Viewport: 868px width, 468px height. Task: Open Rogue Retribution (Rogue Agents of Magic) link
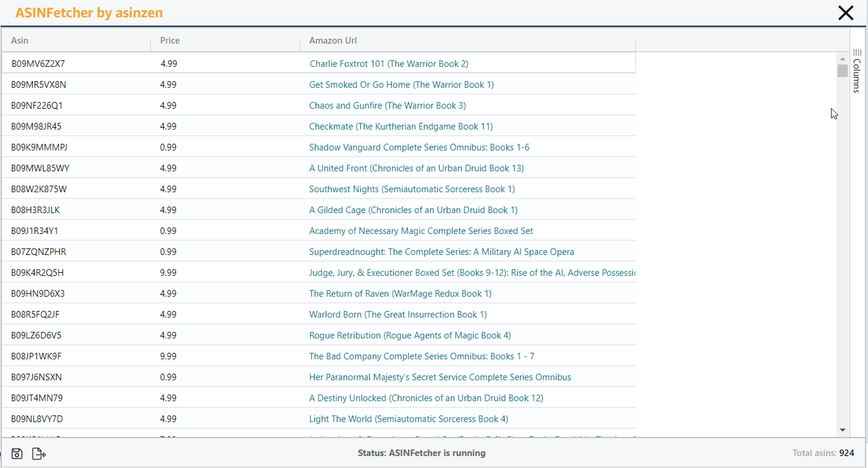(x=410, y=335)
